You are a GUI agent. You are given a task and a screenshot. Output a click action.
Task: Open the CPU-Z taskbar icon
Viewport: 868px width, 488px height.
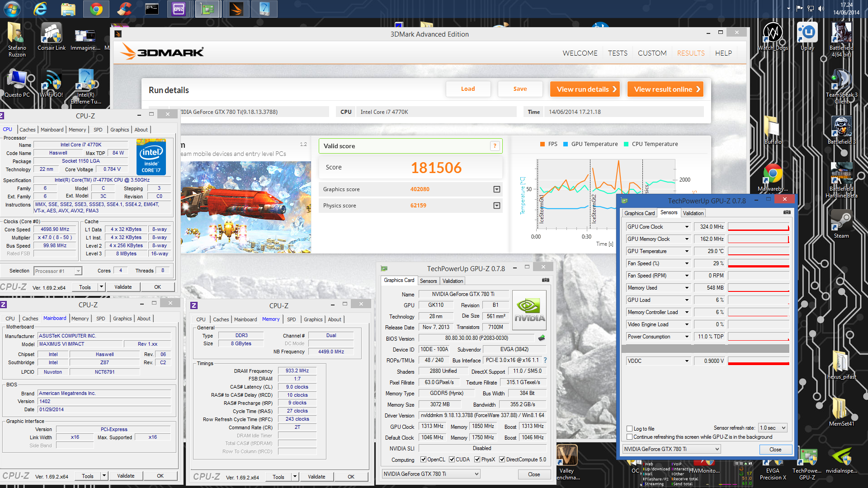tap(179, 9)
